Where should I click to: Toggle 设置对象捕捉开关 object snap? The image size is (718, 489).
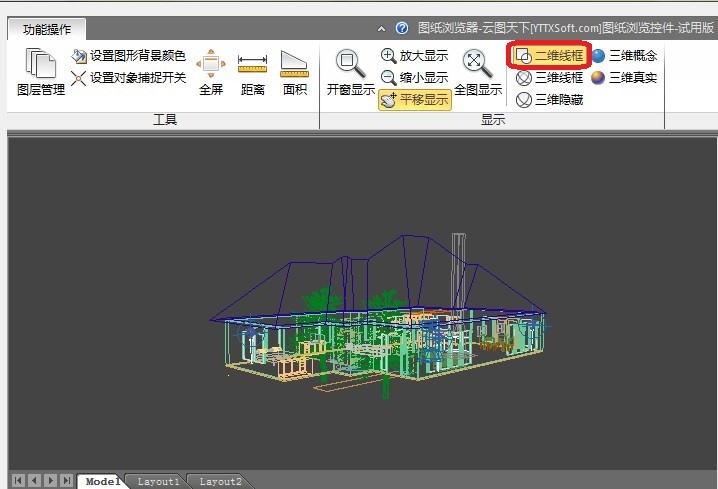click(128, 77)
